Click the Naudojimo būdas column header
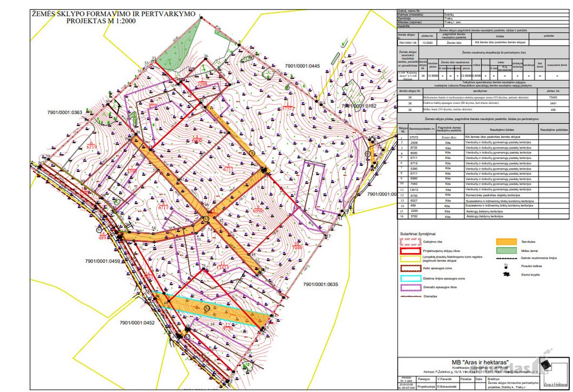 point(501,129)
